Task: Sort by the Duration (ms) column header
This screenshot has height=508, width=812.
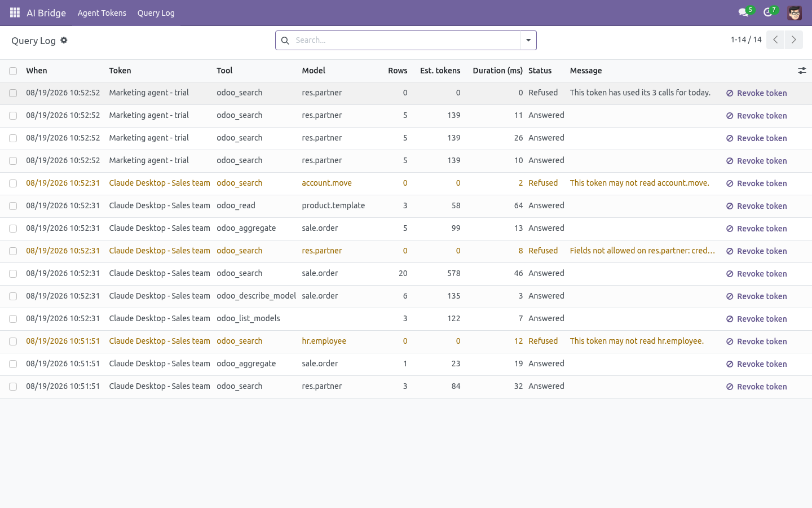Action: (498, 71)
